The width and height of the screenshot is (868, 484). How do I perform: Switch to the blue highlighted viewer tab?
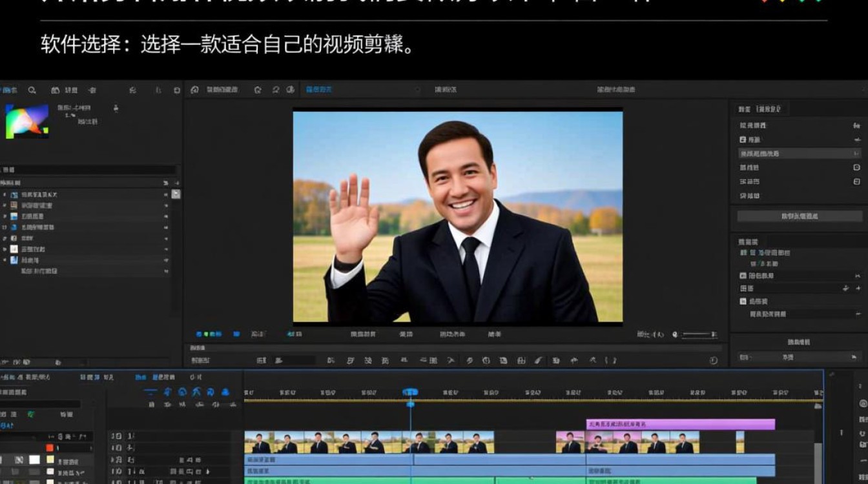tap(318, 90)
